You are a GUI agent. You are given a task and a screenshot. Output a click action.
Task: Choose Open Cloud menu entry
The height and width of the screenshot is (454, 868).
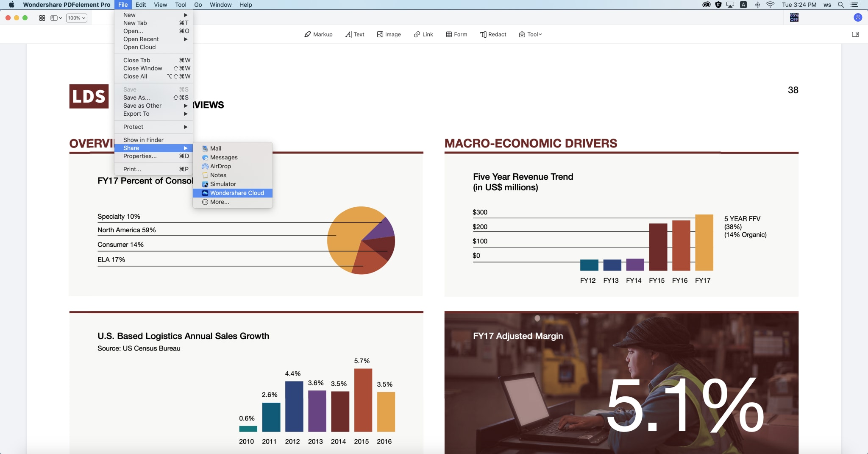(153, 47)
